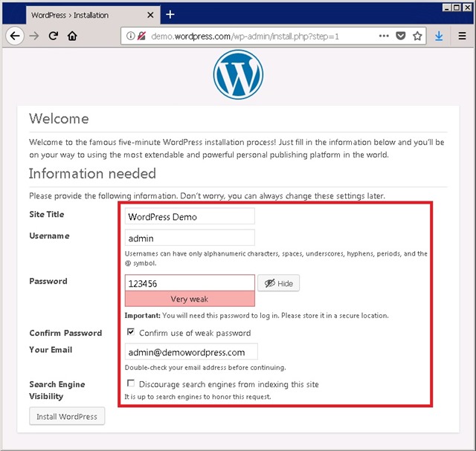Open the downloads arrow icon
476x451 pixels.
[439, 36]
